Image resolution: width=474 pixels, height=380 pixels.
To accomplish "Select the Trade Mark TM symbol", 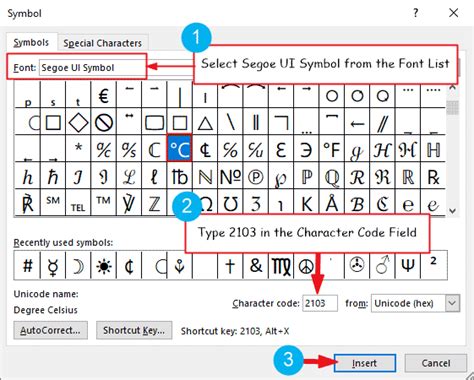I will coord(103,202).
